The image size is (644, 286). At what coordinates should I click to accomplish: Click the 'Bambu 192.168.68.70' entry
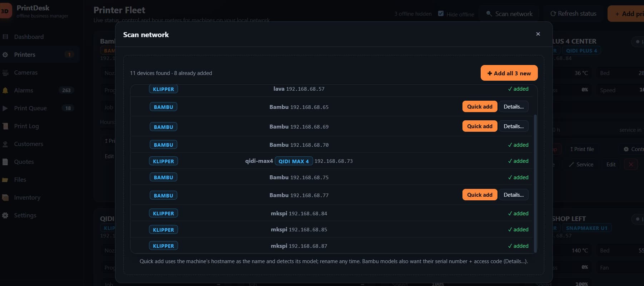pos(299,145)
